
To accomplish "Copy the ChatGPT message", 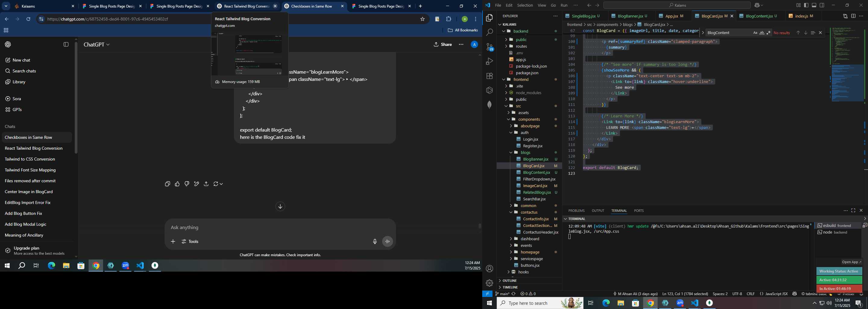I will click(168, 184).
